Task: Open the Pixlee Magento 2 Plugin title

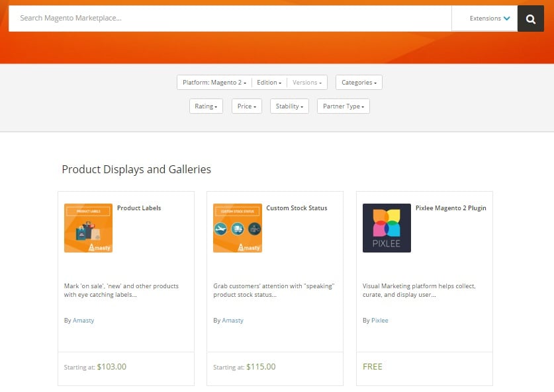Action: pos(451,208)
